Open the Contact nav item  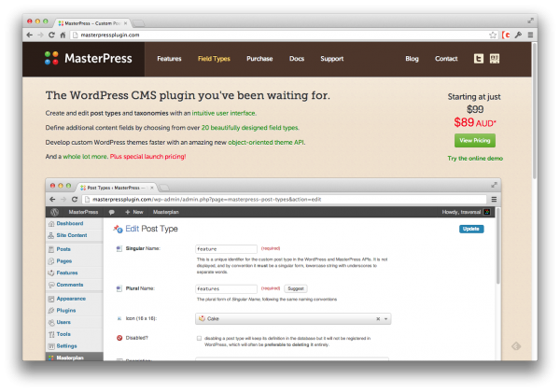pos(446,59)
